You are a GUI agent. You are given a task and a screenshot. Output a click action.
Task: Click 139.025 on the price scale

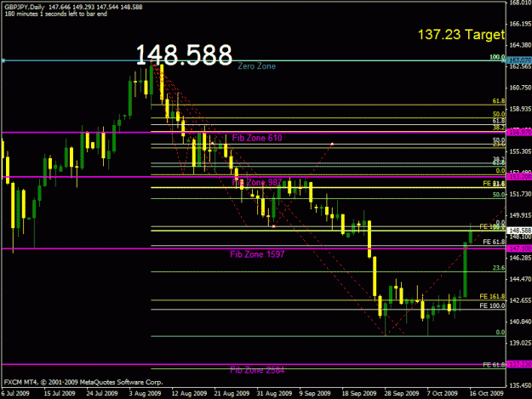pyautogui.click(x=520, y=343)
